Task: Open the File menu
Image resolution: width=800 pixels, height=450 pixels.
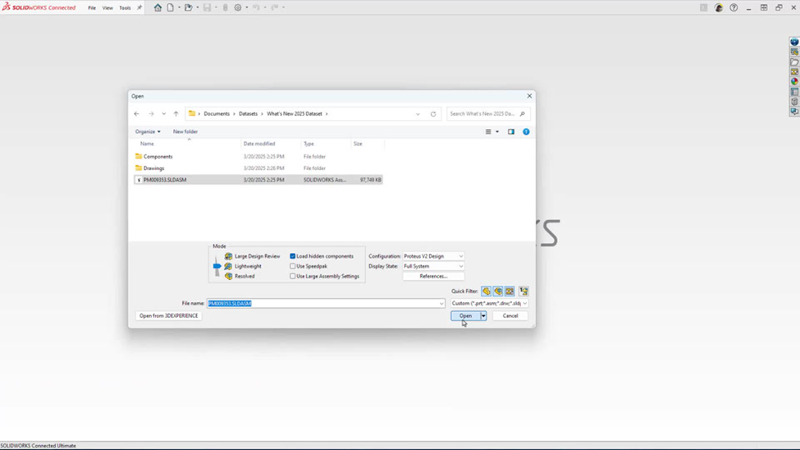Action: coord(92,8)
